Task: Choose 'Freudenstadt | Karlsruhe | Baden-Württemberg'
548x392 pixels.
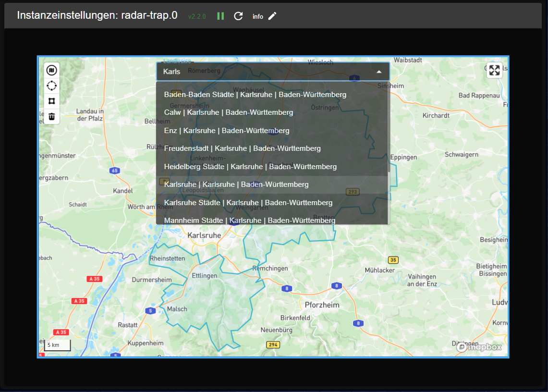Action: coord(272,148)
